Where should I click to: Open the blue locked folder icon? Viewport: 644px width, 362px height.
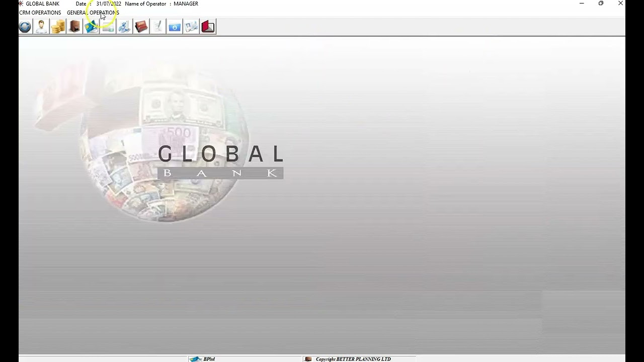pyautogui.click(x=175, y=27)
